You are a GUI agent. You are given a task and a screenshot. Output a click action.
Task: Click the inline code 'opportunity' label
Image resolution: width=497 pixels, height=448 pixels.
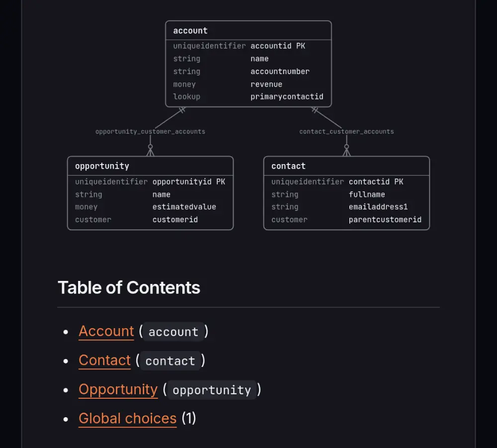click(211, 390)
